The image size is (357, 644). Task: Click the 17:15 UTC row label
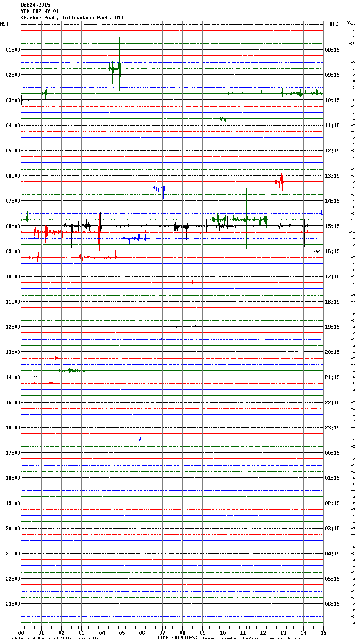pos(332,277)
